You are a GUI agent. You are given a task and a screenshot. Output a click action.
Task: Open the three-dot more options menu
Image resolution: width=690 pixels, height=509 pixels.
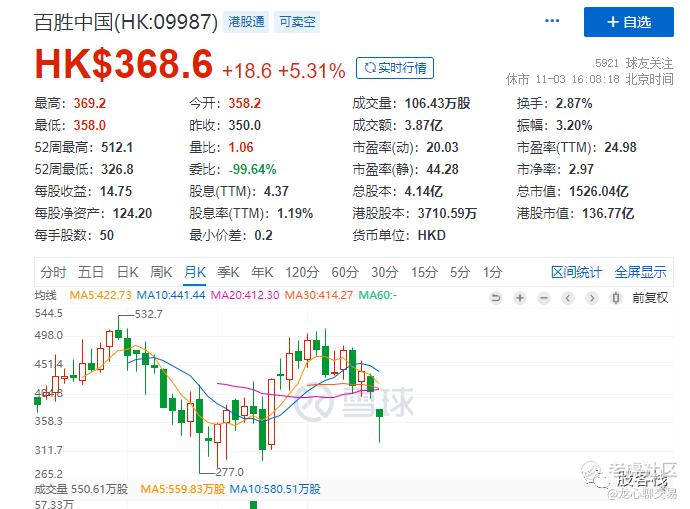(552, 21)
